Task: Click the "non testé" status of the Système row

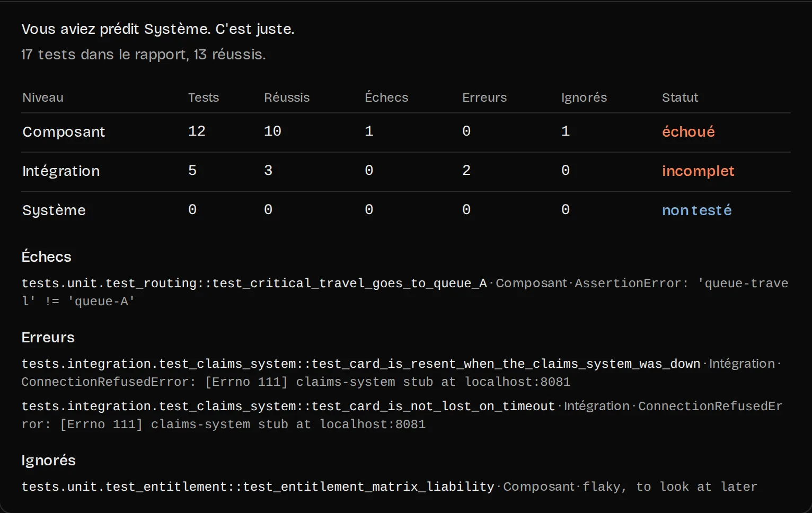Action: click(697, 210)
